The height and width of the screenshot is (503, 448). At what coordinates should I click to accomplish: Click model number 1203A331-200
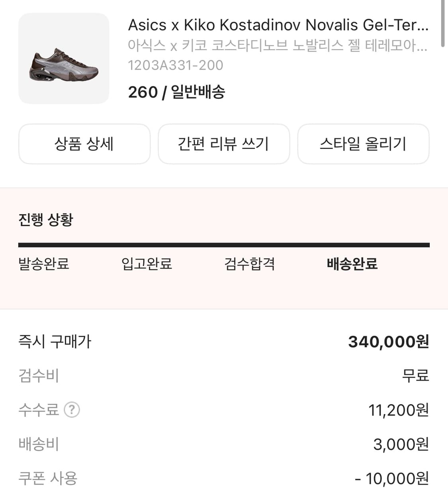point(176,65)
